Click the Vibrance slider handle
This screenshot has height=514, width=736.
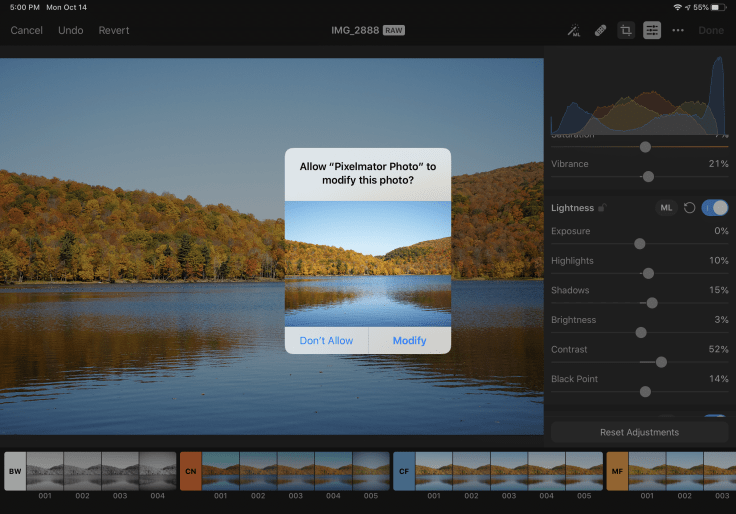point(648,176)
